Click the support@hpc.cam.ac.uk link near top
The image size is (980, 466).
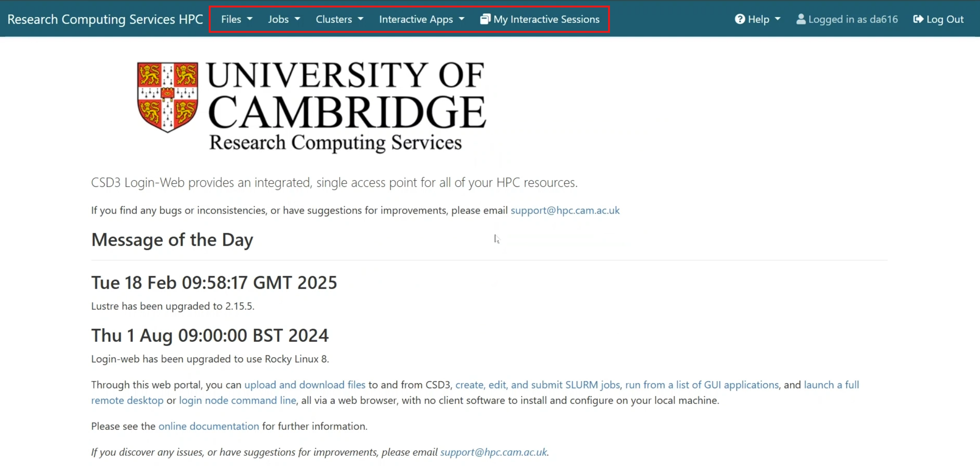pyautogui.click(x=565, y=210)
